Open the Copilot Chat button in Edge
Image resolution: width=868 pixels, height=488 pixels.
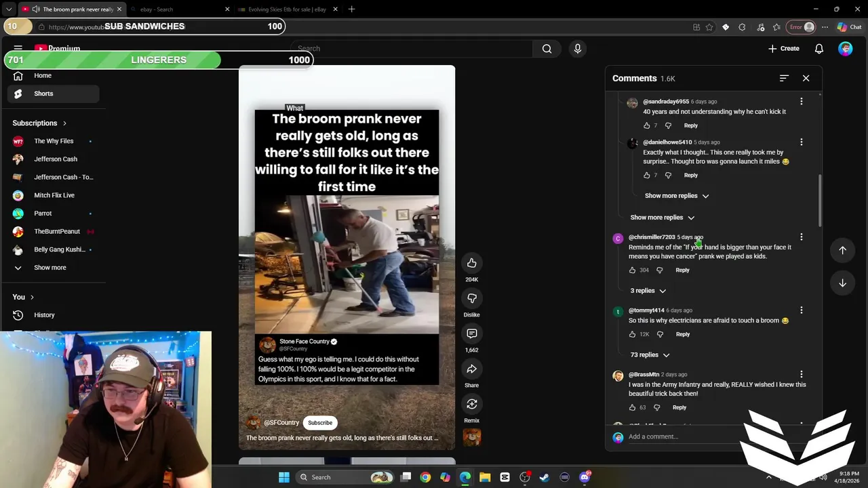click(x=849, y=27)
